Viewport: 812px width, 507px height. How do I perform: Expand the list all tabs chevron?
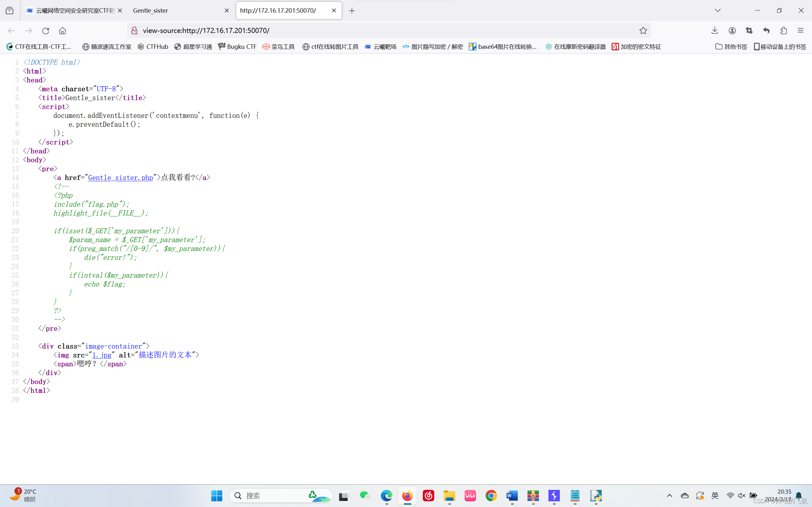718,10
